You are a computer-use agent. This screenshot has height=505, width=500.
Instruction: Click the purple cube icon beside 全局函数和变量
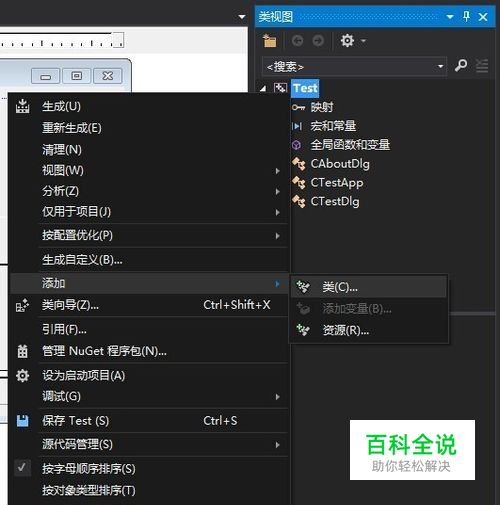tap(296, 145)
